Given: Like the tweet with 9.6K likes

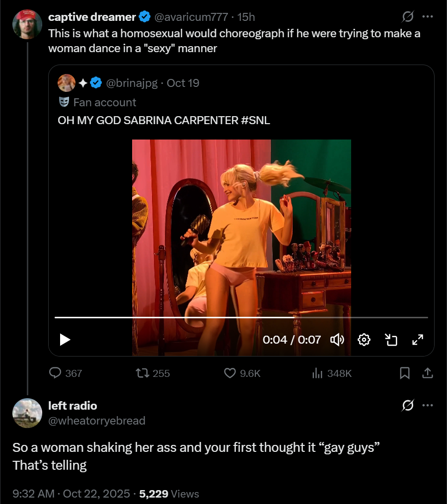Looking at the screenshot, I should (x=230, y=373).
